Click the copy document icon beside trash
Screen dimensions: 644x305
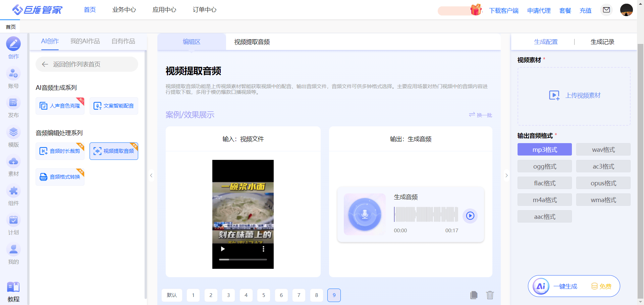coord(474,295)
